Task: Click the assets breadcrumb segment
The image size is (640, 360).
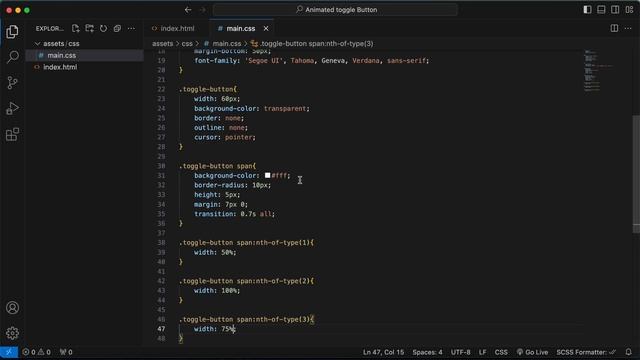Action: [162, 44]
